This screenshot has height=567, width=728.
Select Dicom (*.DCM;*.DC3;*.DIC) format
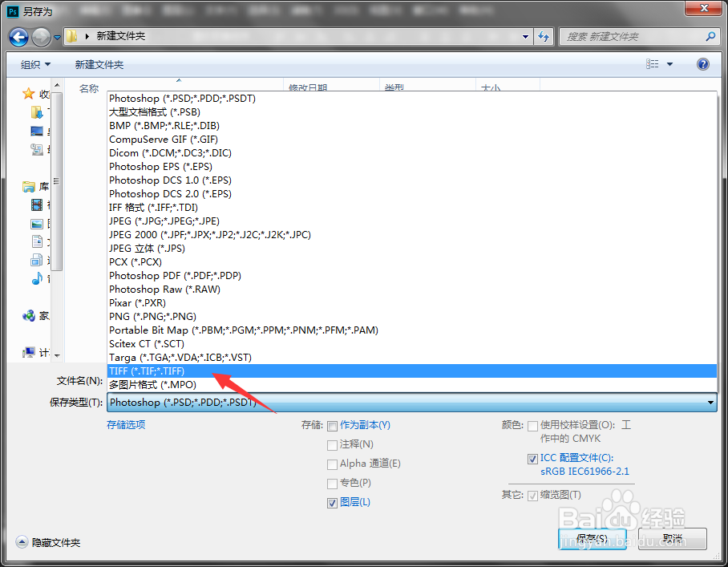[412, 153]
